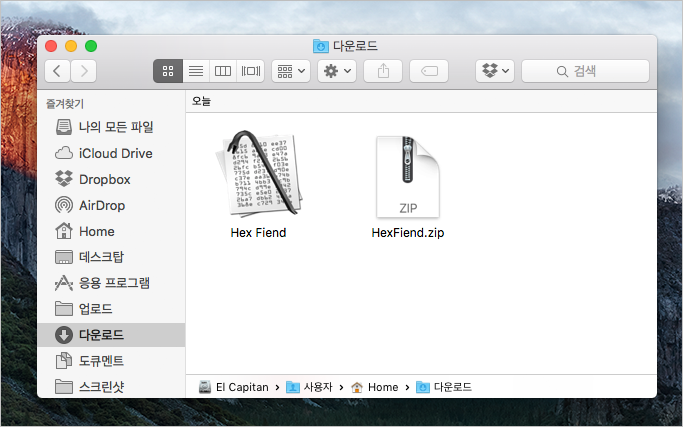Click the HexFiend.zip file name label
The image size is (683, 427).
tap(408, 233)
